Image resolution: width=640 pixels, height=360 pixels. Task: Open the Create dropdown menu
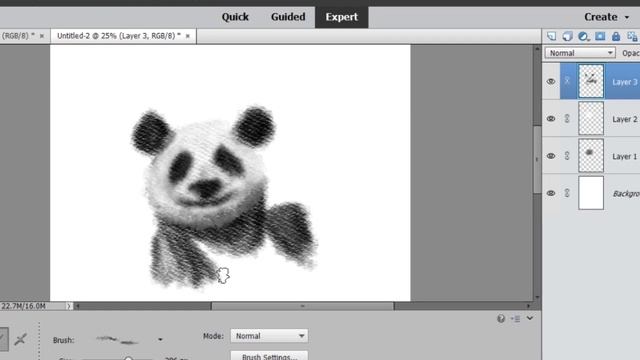click(x=607, y=17)
